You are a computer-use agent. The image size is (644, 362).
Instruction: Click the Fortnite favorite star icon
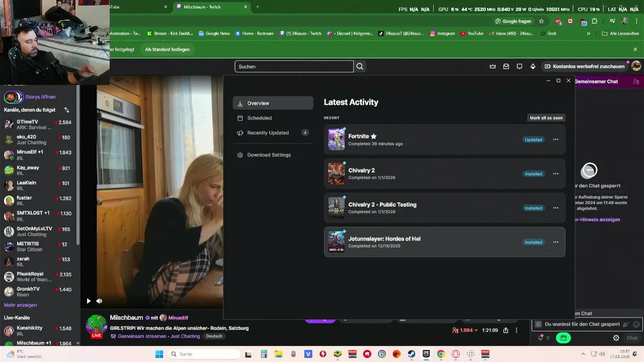[373, 136]
